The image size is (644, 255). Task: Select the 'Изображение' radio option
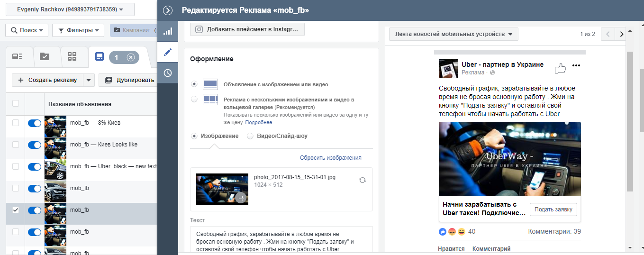coord(194,136)
